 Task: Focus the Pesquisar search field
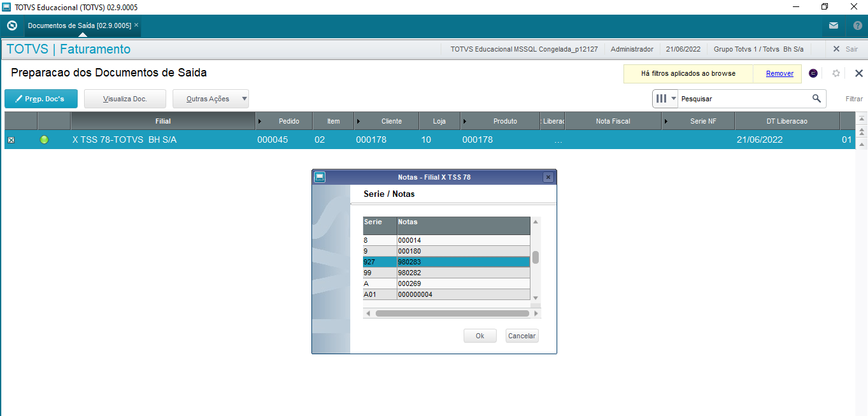click(744, 99)
